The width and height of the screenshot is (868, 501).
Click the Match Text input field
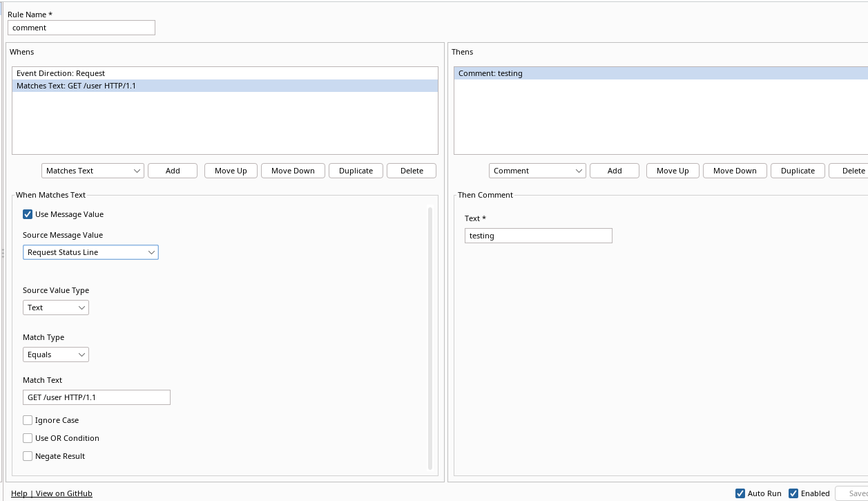[x=96, y=397]
